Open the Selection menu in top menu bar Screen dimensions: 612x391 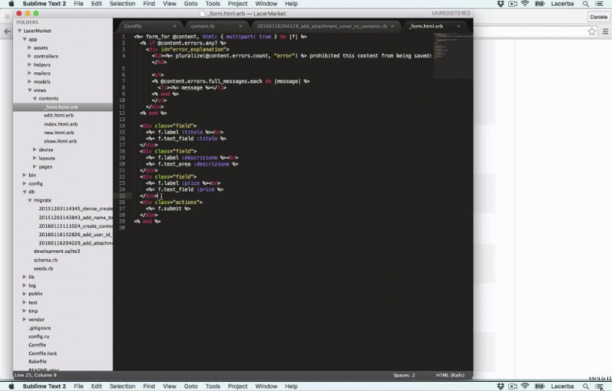point(122,4)
